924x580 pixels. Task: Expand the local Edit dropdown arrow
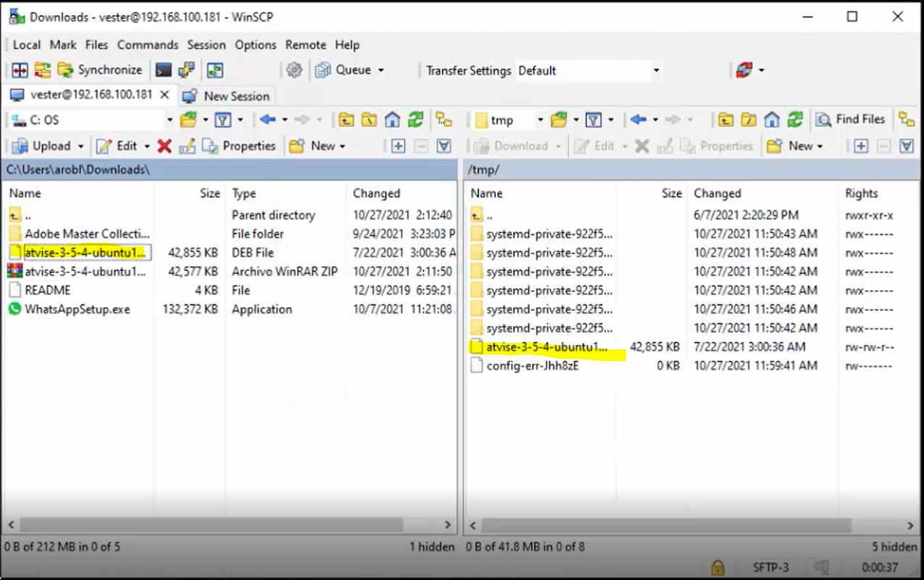pos(147,146)
